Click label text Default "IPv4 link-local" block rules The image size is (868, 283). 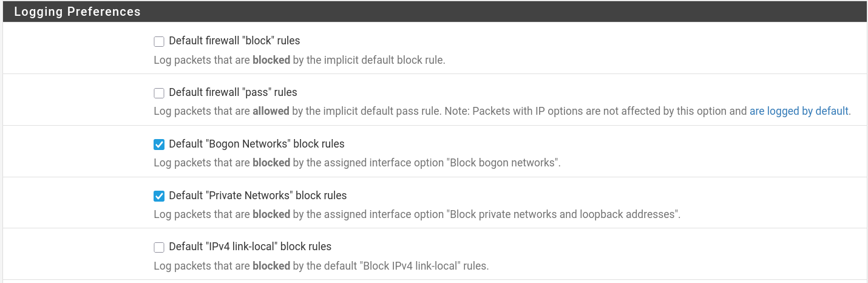(250, 247)
